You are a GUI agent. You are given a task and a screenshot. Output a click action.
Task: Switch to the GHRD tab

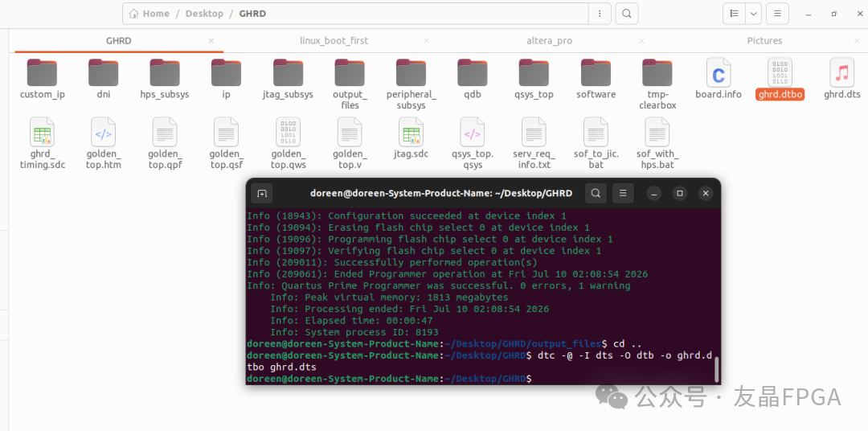(x=118, y=41)
